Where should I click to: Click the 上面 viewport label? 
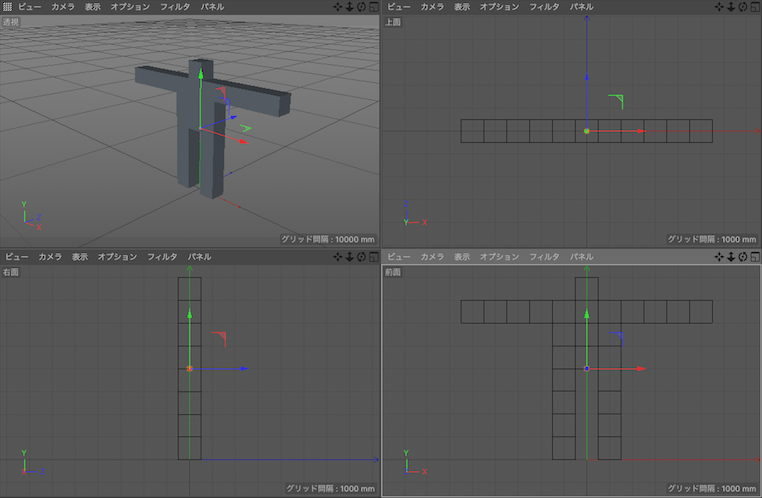click(393, 22)
